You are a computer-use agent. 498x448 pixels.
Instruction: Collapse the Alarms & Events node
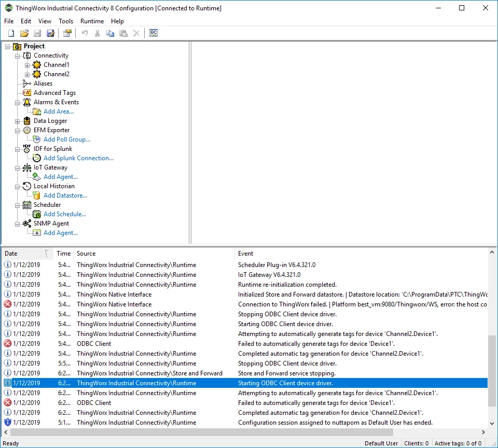(18, 103)
